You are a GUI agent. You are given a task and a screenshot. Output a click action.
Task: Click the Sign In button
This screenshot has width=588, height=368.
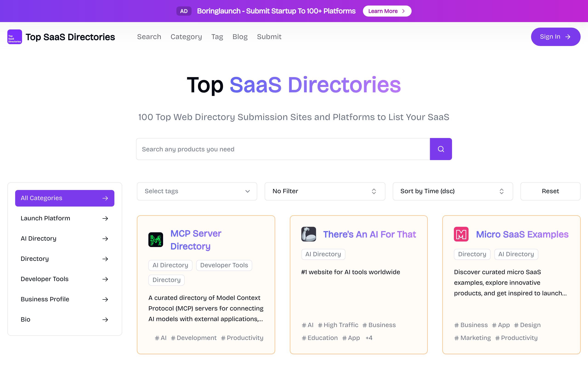(556, 37)
